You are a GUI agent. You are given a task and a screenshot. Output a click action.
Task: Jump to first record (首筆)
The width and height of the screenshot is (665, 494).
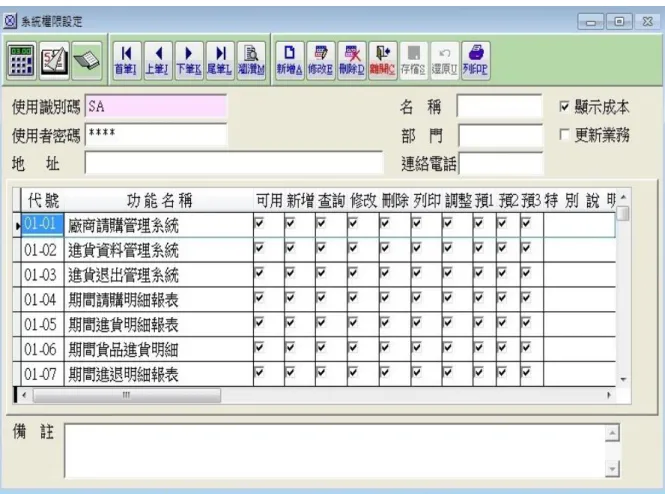click(x=126, y=60)
